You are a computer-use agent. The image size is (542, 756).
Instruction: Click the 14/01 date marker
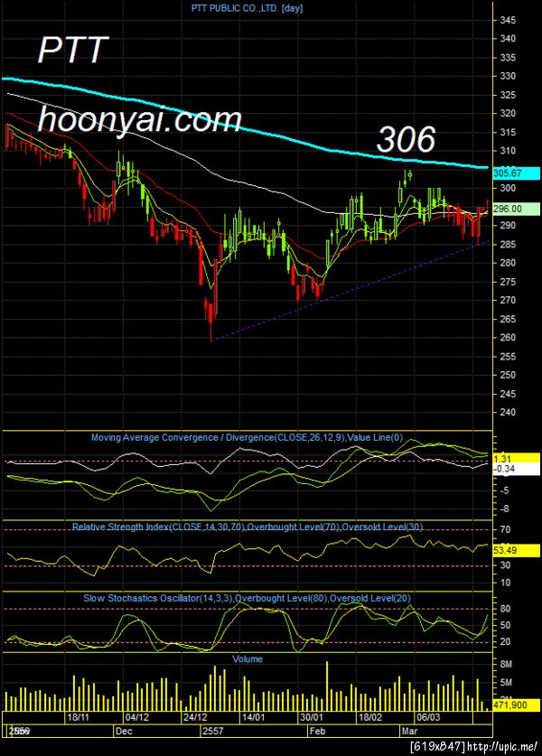point(253,717)
